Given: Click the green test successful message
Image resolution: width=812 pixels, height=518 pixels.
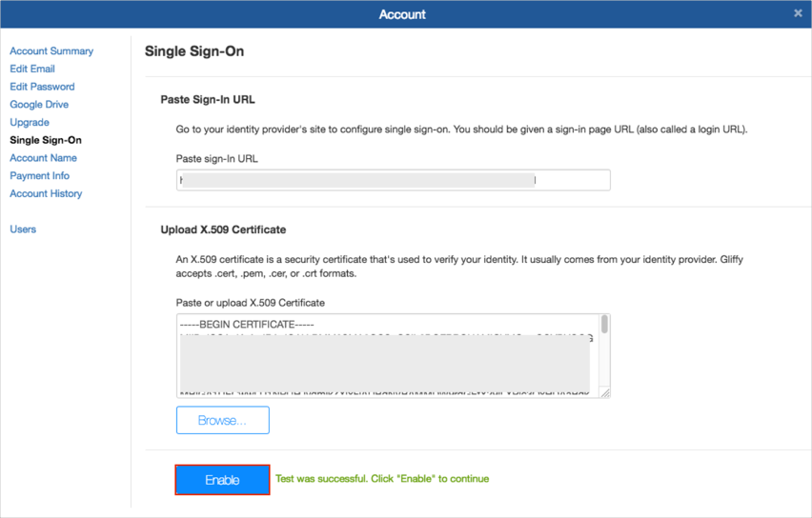Looking at the screenshot, I should pyautogui.click(x=381, y=479).
